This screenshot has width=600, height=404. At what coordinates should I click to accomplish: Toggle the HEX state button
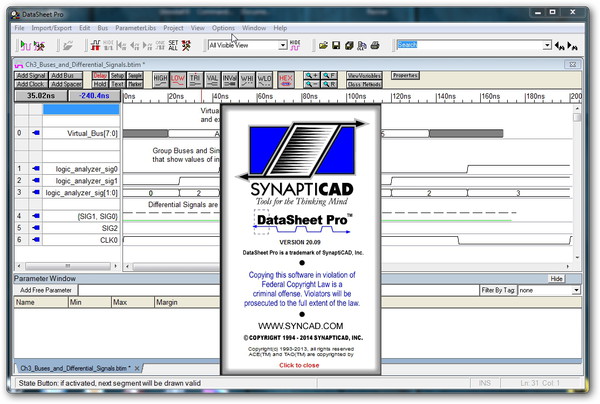click(x=286, y=80)
